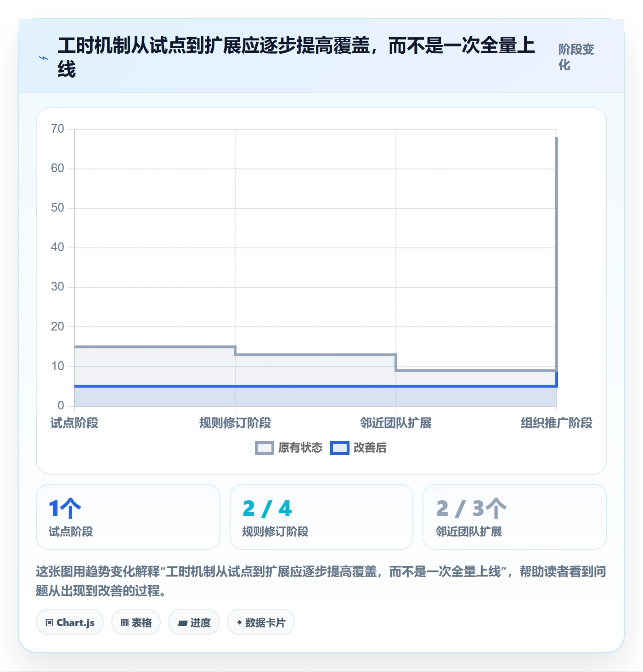This screenshot has height=672, width=643.
Task: Select the Chart.js tag chip
Action: point(70,622)
